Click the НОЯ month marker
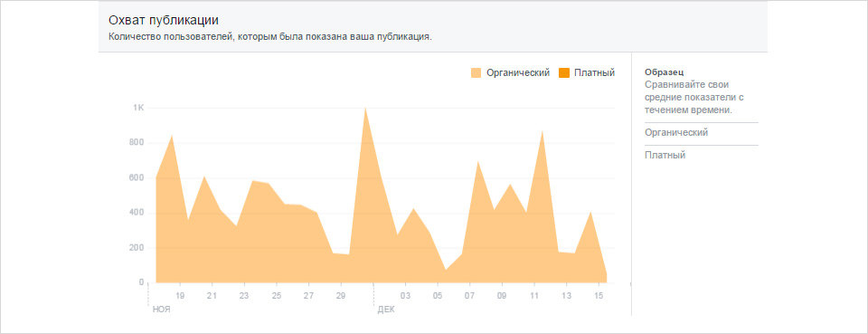The image size is (868, 334). tap(161, 309)
